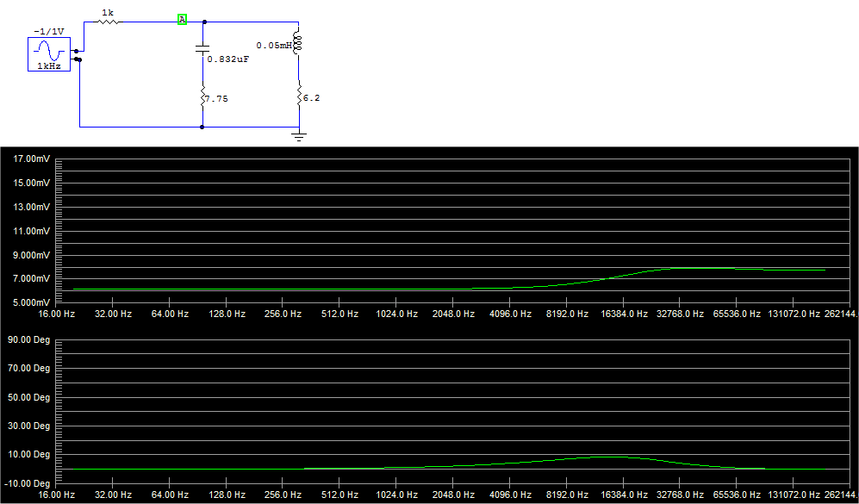Viewport: 859px width, 504px height.
Task: Click the 70.00 Deg phase axis label
Action: coord(28,369)
